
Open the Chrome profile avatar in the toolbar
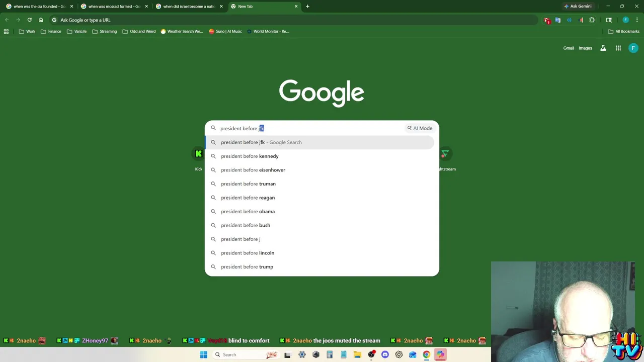[x=625, y=20]
